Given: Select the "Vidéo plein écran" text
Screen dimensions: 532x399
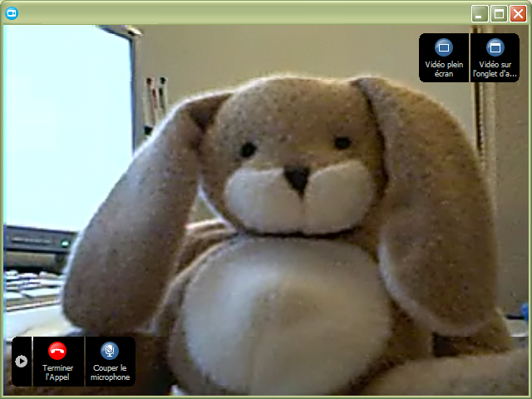Looking at the screenshot, I should pos(444,69).
